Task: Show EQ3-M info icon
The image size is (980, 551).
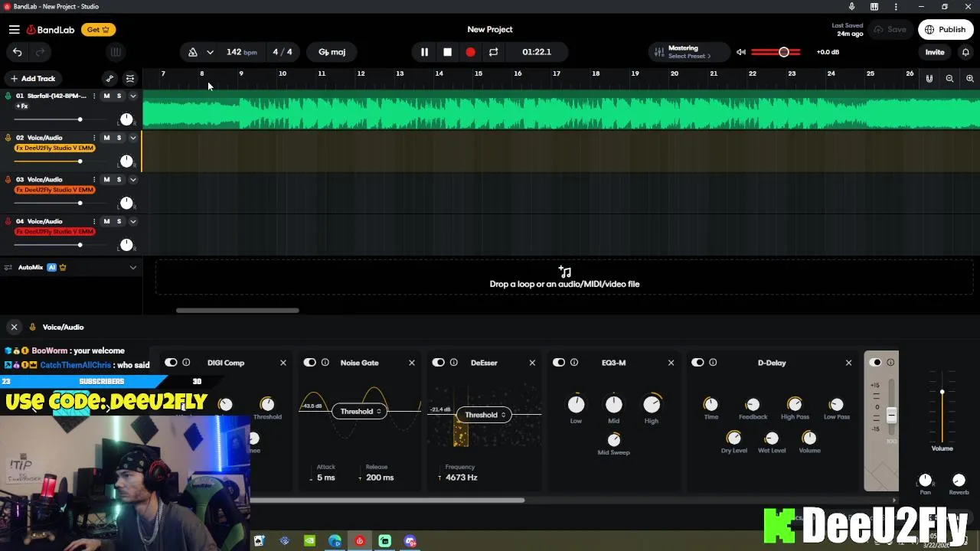Action: pyautogui.click(x=574, y=363)
